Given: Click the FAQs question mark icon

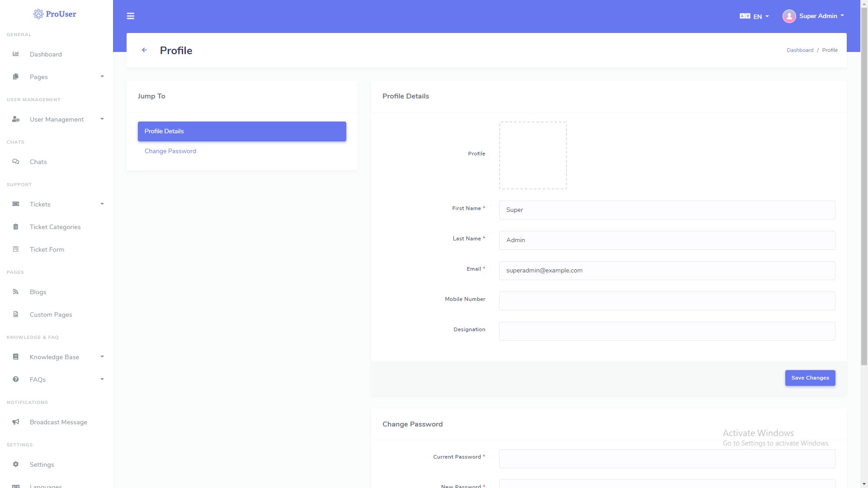Looking at the screenshot, I should tap(16, 379).
